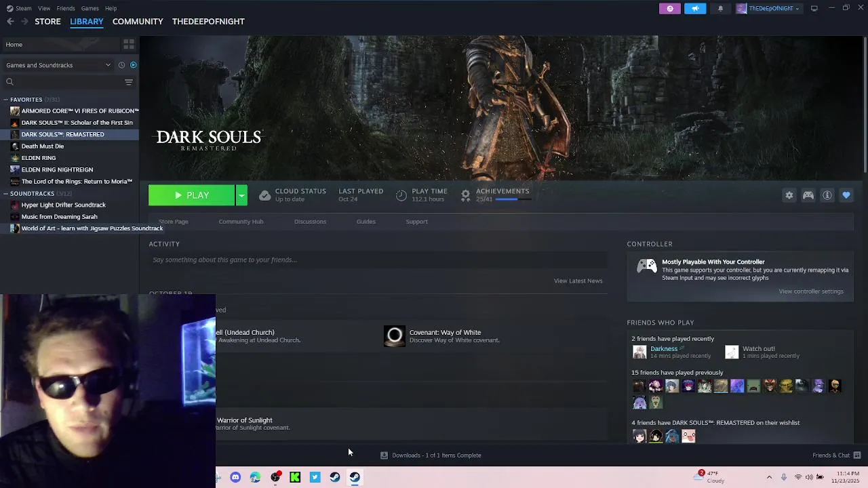This screenshot has width=868, height=488.
Task: Open View controller settings link
Action: [x=811, y=291]
